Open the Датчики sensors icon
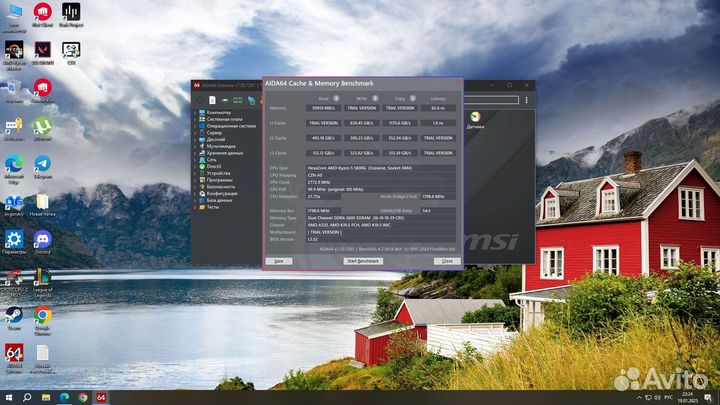 tap(475, 118)
